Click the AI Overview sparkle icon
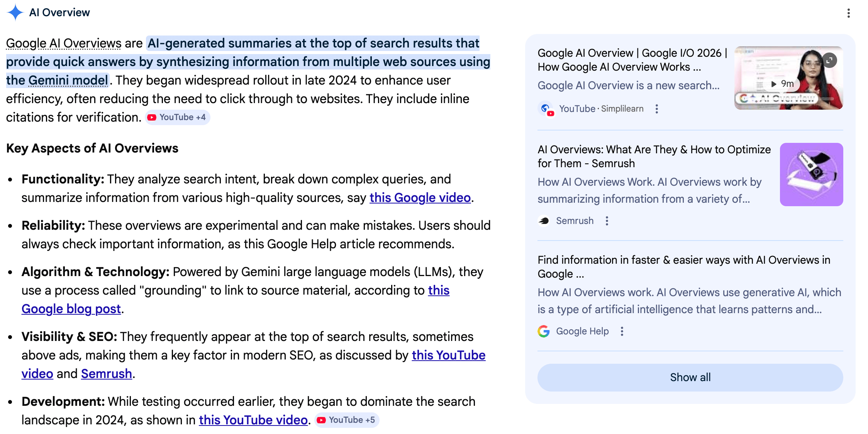 (x=15, y=12)
